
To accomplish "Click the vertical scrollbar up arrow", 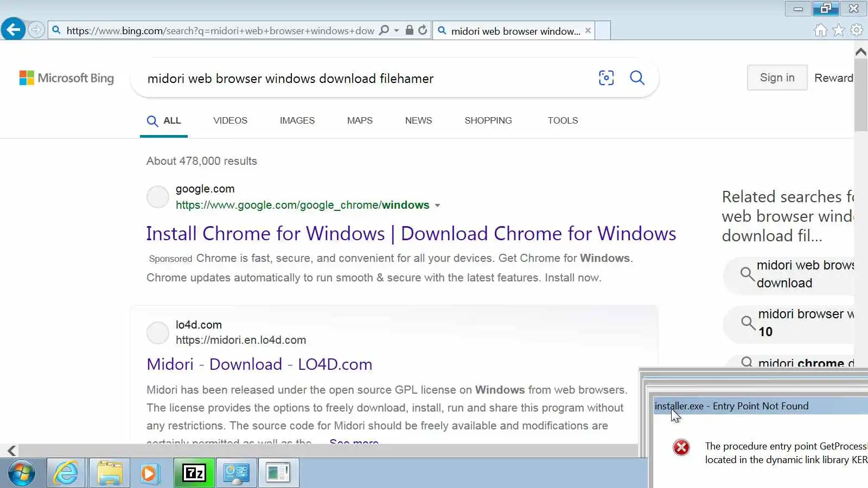I will tap(860, 52).
